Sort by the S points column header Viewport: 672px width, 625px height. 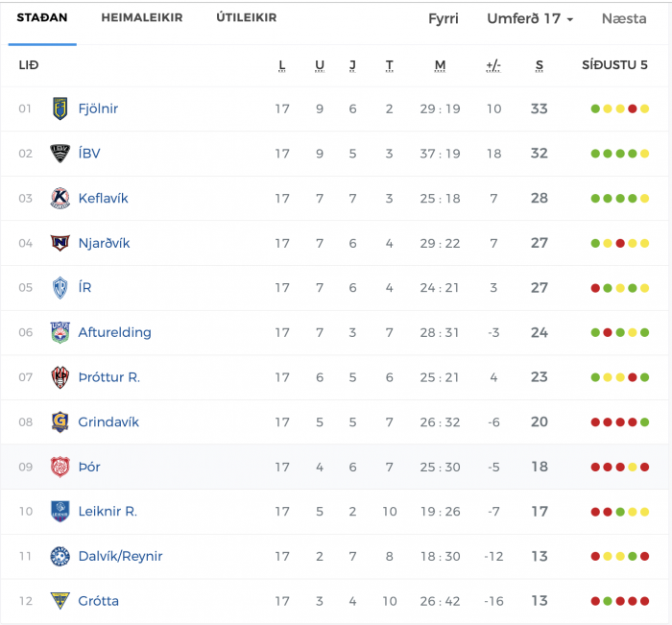point(540,65)
